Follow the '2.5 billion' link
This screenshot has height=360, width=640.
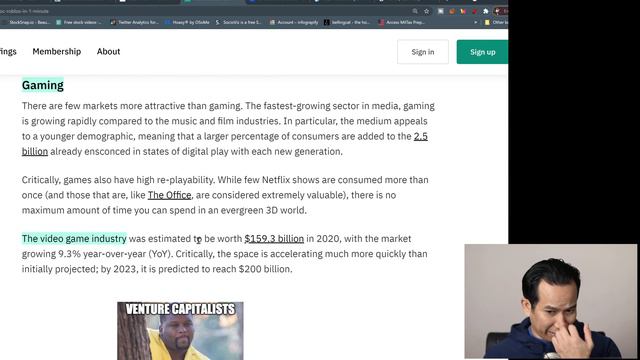[420, 136]
